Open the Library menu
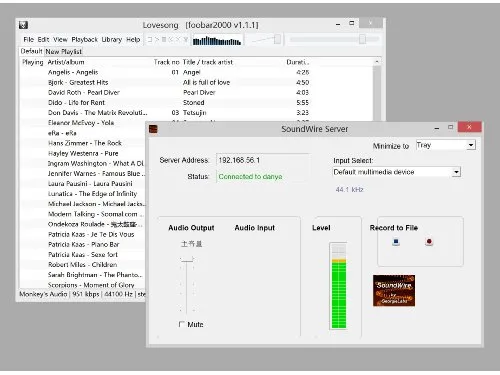 pos(112,40)
